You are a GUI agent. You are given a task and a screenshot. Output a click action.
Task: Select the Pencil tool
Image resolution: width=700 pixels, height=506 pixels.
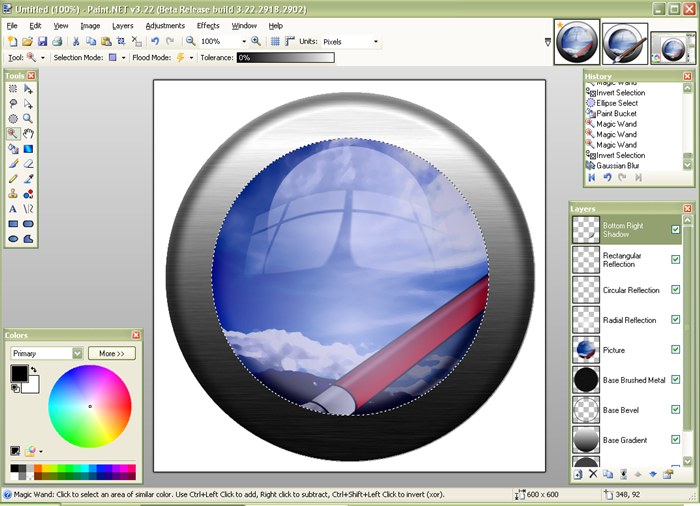click(13, 179)
